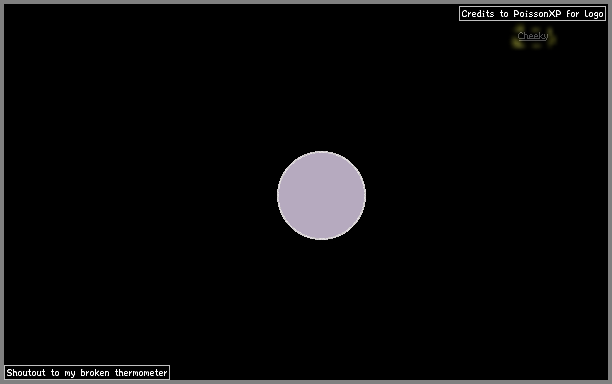Tap the yellow glow behind the Cheeky text
The image size is (612, 384).
click(533, 37)
